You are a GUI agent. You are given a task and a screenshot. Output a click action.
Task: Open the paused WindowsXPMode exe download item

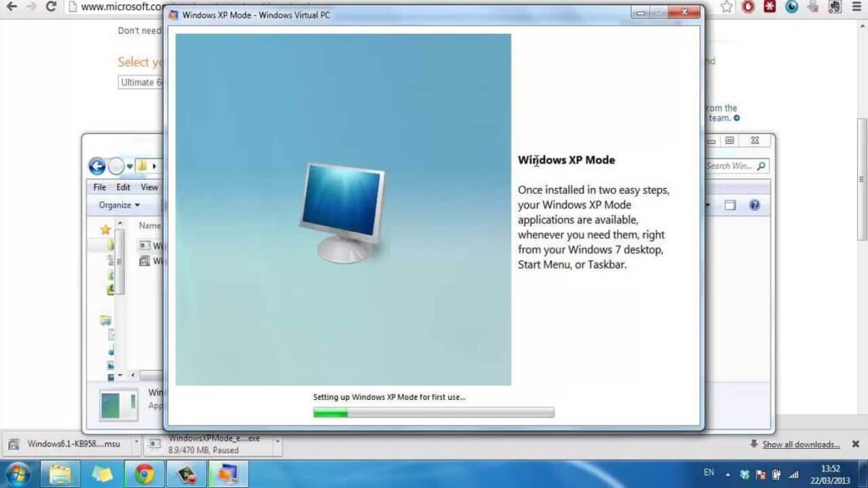[213, 444]
